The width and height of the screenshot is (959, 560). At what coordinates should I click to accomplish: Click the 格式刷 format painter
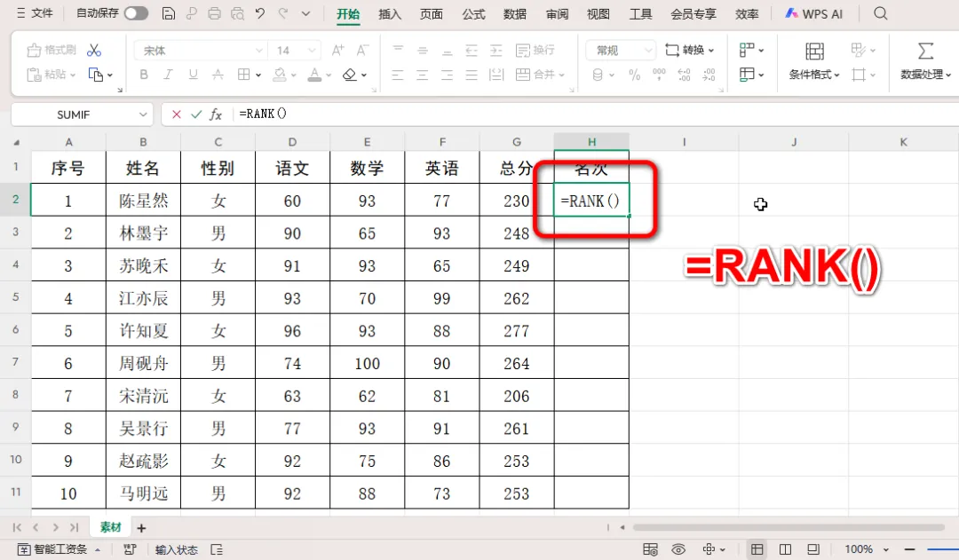52,50
